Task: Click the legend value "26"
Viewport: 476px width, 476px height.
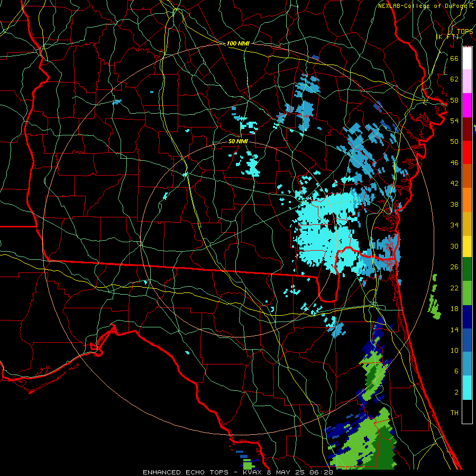Action: tap(454, 267)
